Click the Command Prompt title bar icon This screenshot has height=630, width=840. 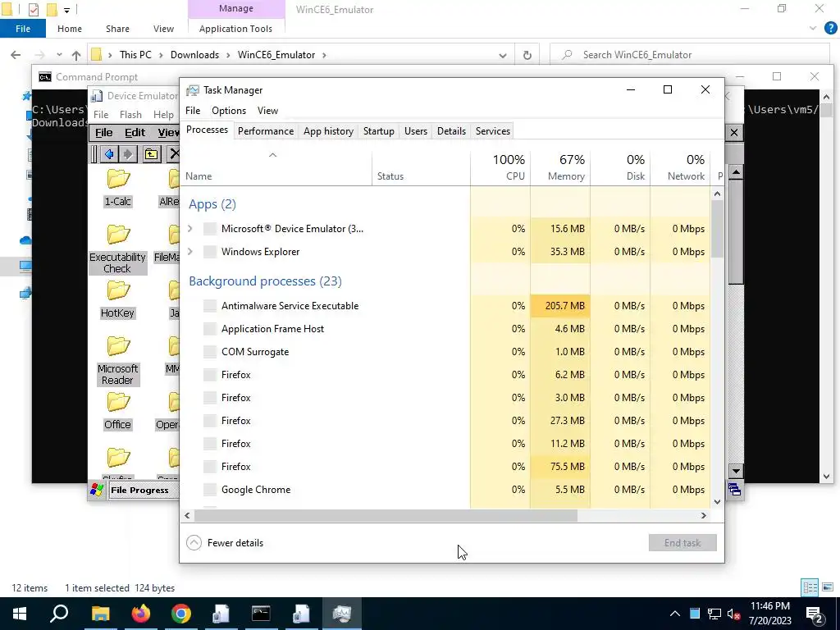tap(45, 77)
